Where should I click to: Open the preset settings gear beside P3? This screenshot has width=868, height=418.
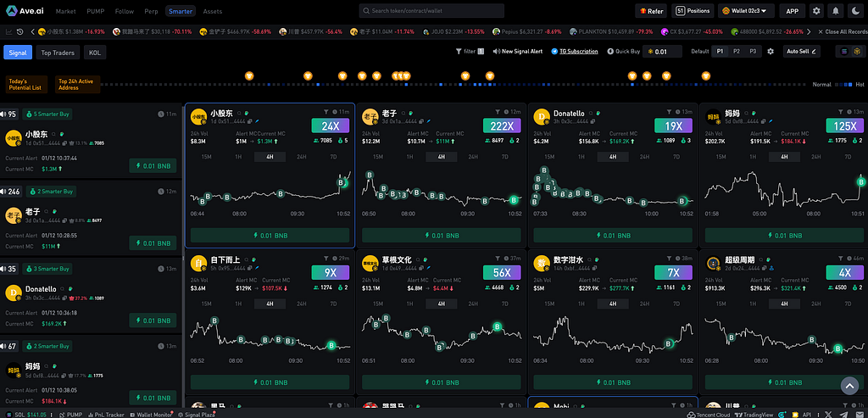771,52
